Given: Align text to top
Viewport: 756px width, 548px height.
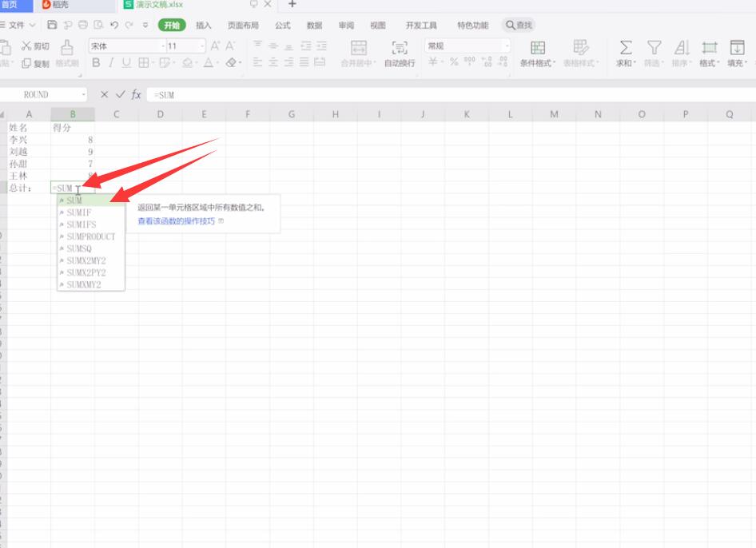Looking at the screenshot, I should pos(257,46).
